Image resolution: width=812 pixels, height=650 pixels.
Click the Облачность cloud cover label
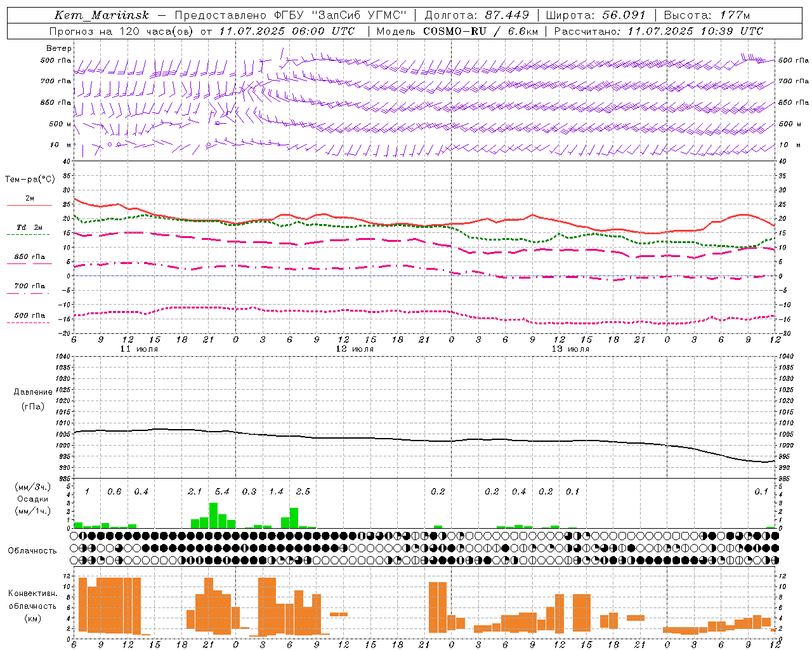pos(32,551)
